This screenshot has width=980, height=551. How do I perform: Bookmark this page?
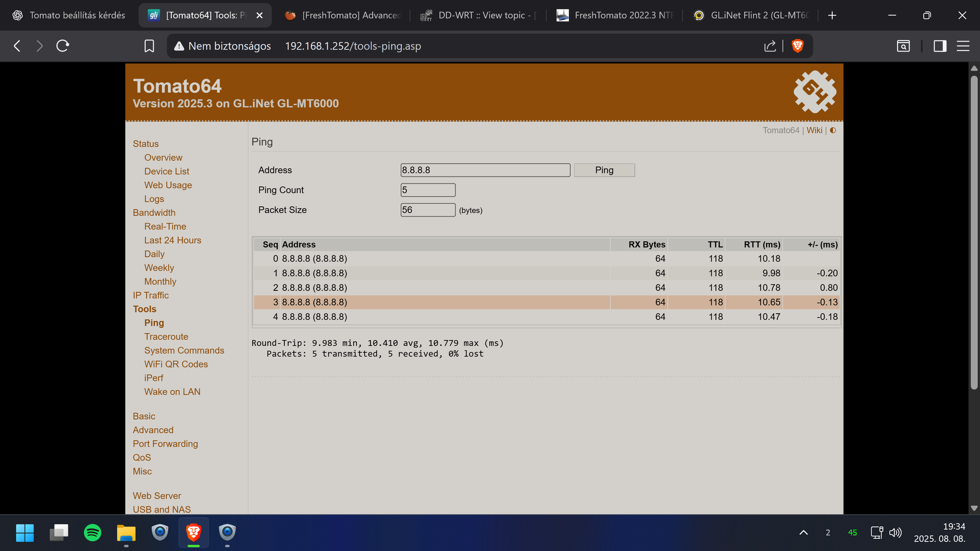click(x=149, y=46)
